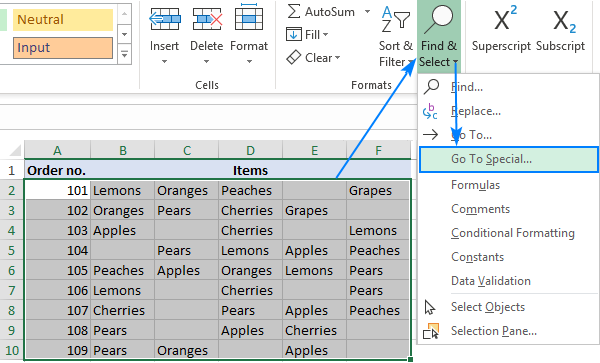
Task: Select Data Validation menu entry
Action: point(491,281)
